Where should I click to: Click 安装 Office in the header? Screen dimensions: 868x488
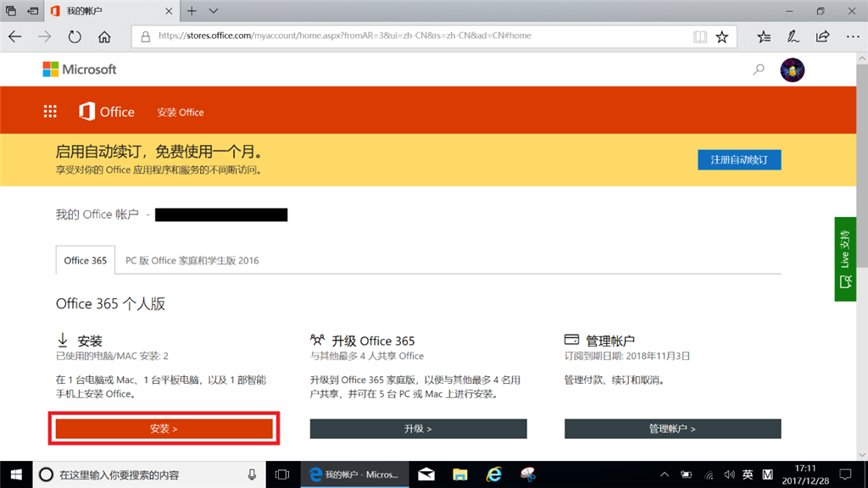pos(180,113)
